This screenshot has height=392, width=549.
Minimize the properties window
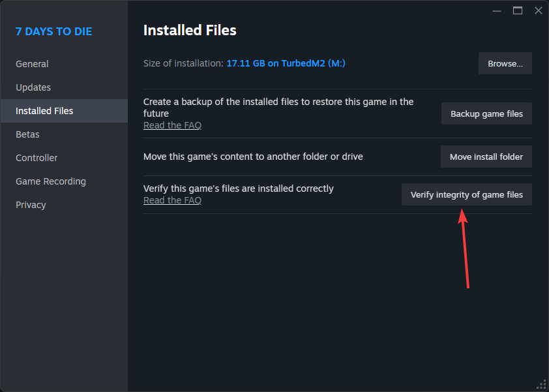point(497,10)
